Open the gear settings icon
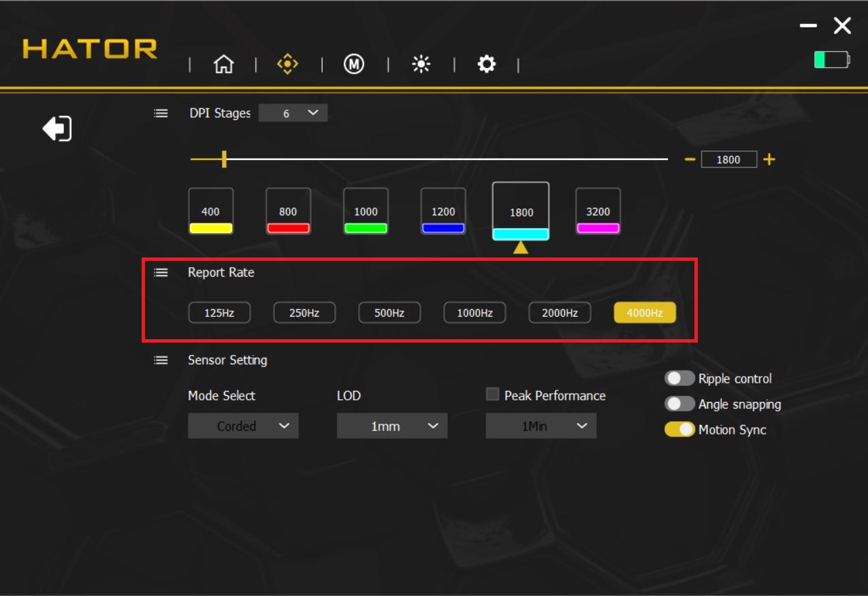 coord(486,65)
